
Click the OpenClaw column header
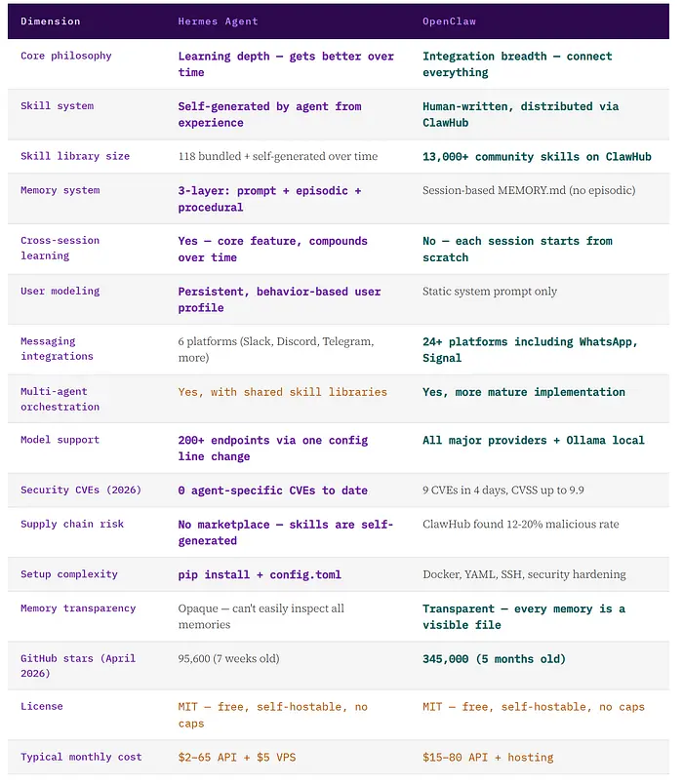click(x=450, y=21)
